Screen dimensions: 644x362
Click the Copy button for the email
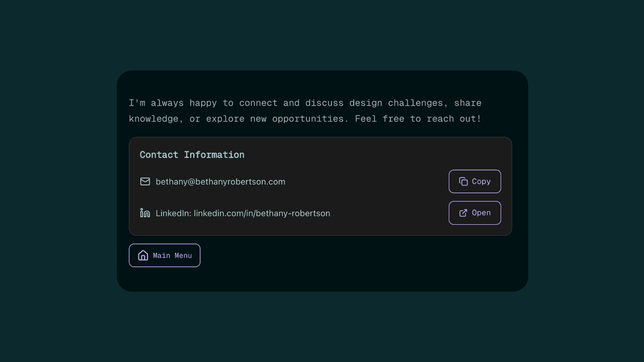475,182
